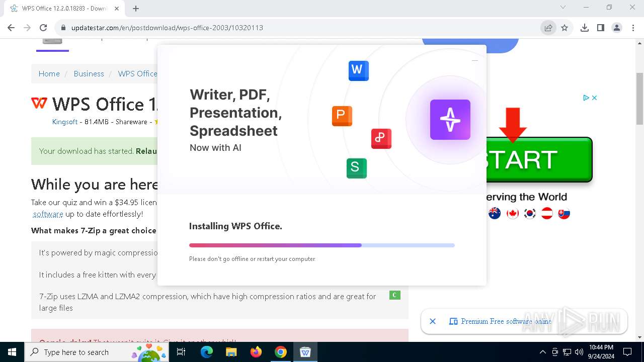Click the green C badge

(x=395, y=295)
